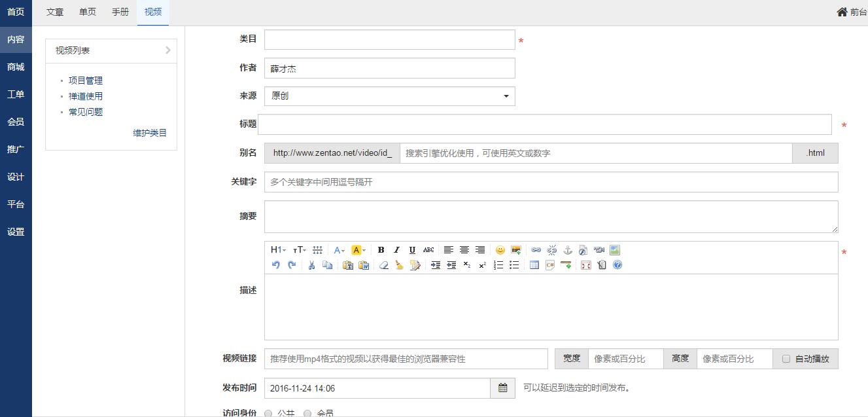Click the insert hyperlink icon

pos(536,250)
